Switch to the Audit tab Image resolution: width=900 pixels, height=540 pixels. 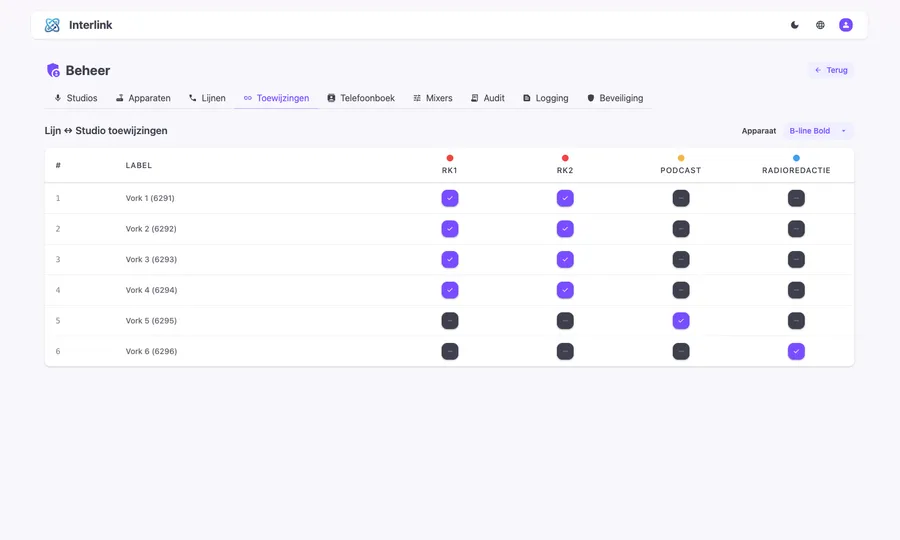[488, 98]
